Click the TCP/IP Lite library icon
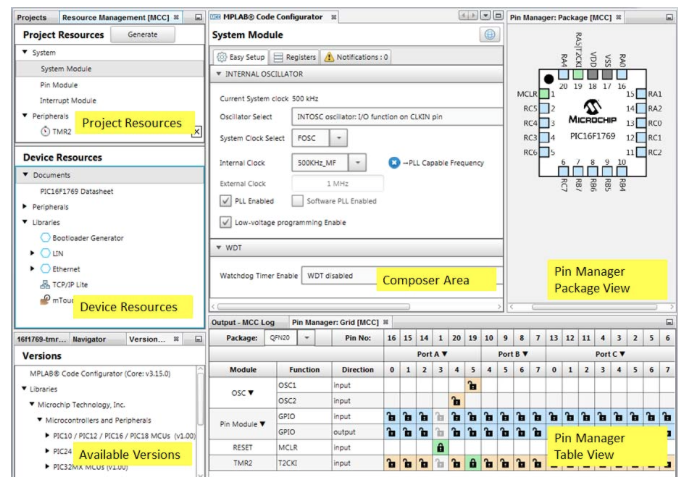Image resolution: width=689 pixels, height=482 pixels. point(45,284)
